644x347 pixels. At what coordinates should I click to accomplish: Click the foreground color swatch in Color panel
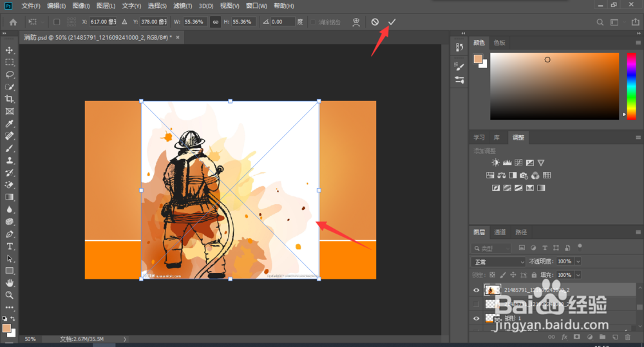pyautogui.click(x=478, y=59)
